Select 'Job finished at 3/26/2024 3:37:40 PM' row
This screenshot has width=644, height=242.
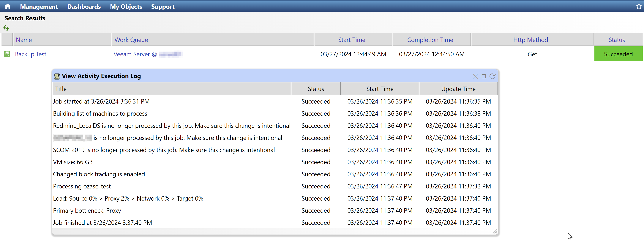pyautogui.click(x=275, y=223)
